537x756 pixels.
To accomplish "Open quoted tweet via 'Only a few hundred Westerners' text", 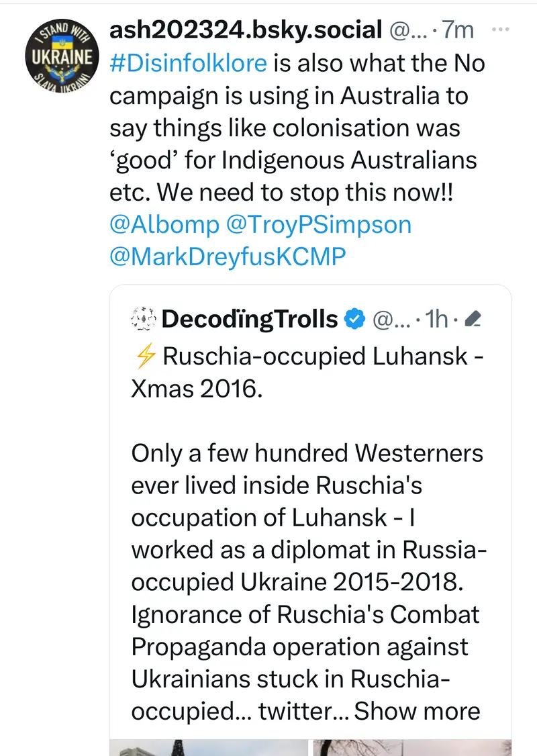I will (307, 453).
